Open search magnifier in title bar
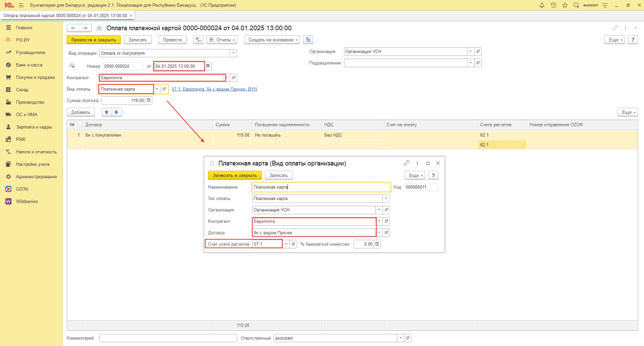The width and height of the screenshot is (644, 346). (576, 5)
